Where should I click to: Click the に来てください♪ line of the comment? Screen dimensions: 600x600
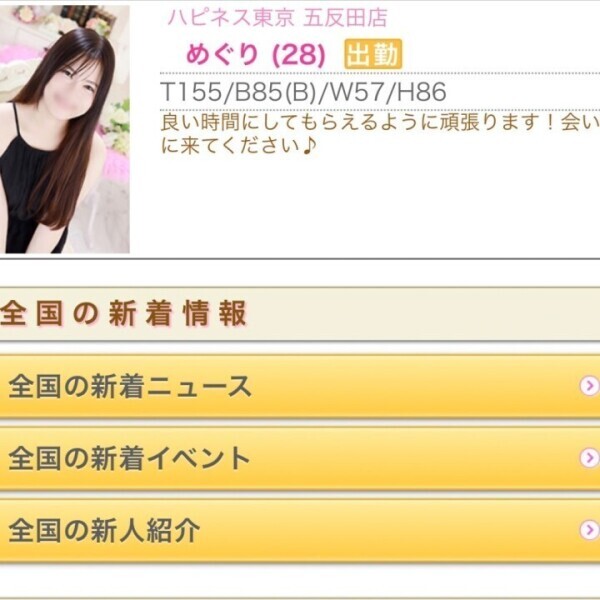point(239,146)
